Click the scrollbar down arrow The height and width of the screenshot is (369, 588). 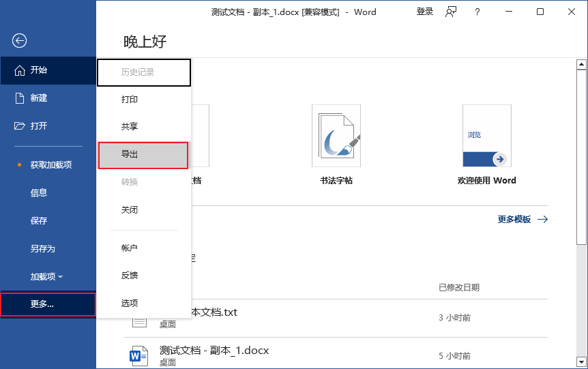581,362
